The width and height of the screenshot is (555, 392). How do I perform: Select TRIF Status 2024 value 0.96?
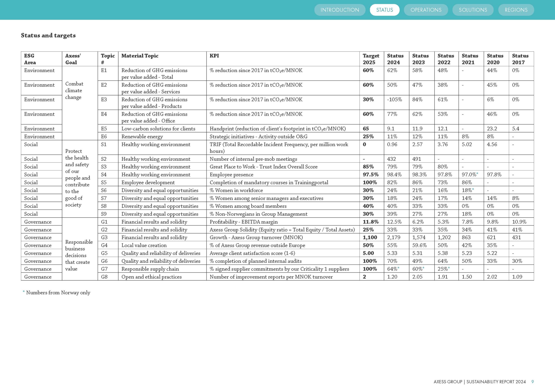pyautogui.click(x=392, y=144)
